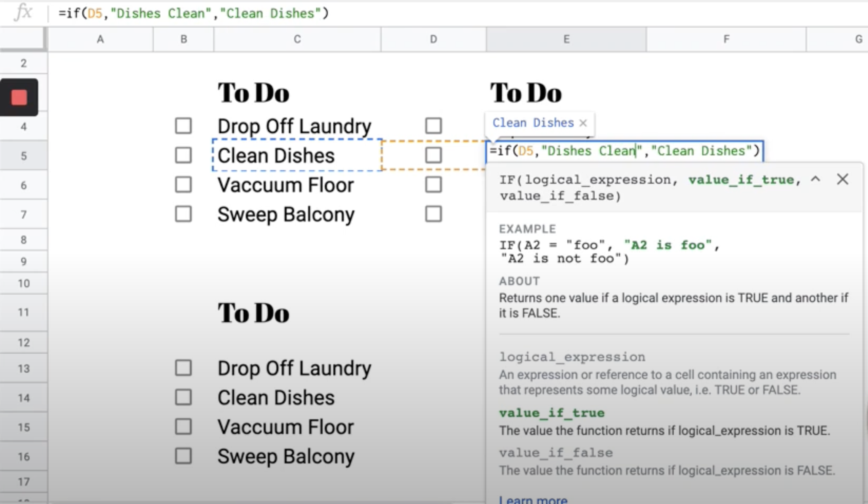This screenshot has width=868, height=504.
Task: Toggle the column D checkbox in row 7
Action: [433, 214]
